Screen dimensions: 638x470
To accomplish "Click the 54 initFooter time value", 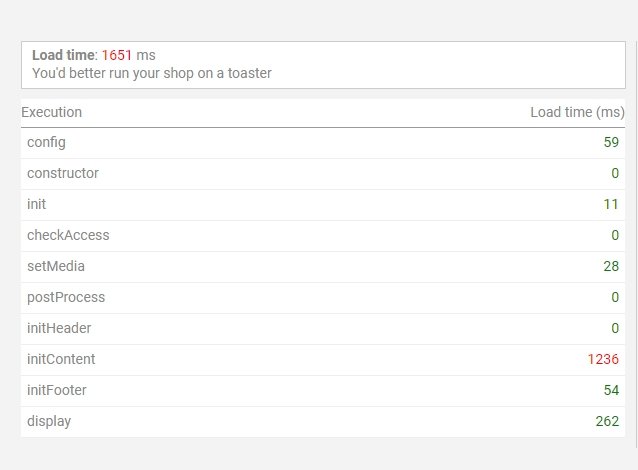I will coord(611,390).
